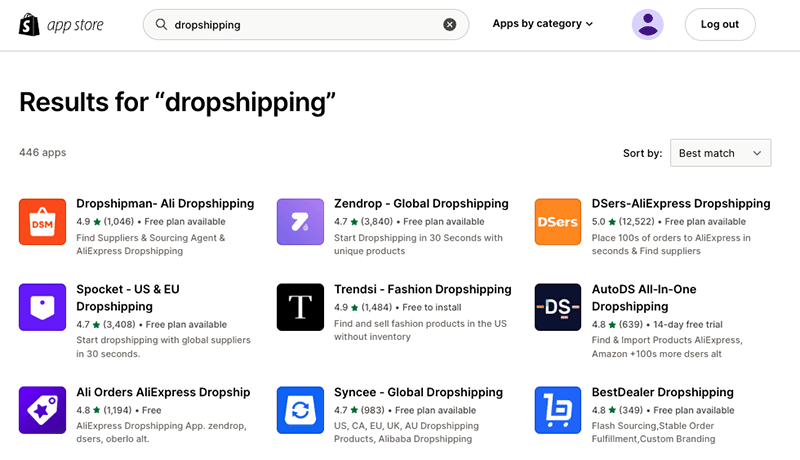Click the Log out button
The height and width of the screenshot is (460, 800).
(720, 24)
